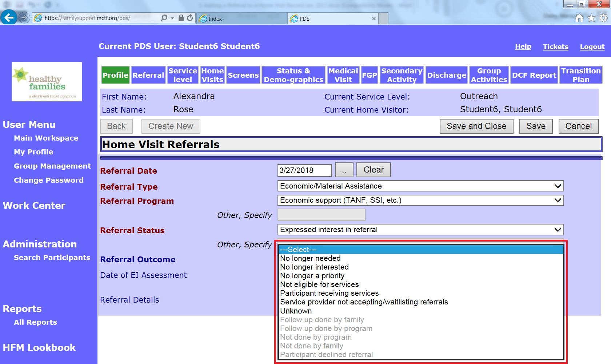Open the Secondary Activity tab

tap(402, 75)
